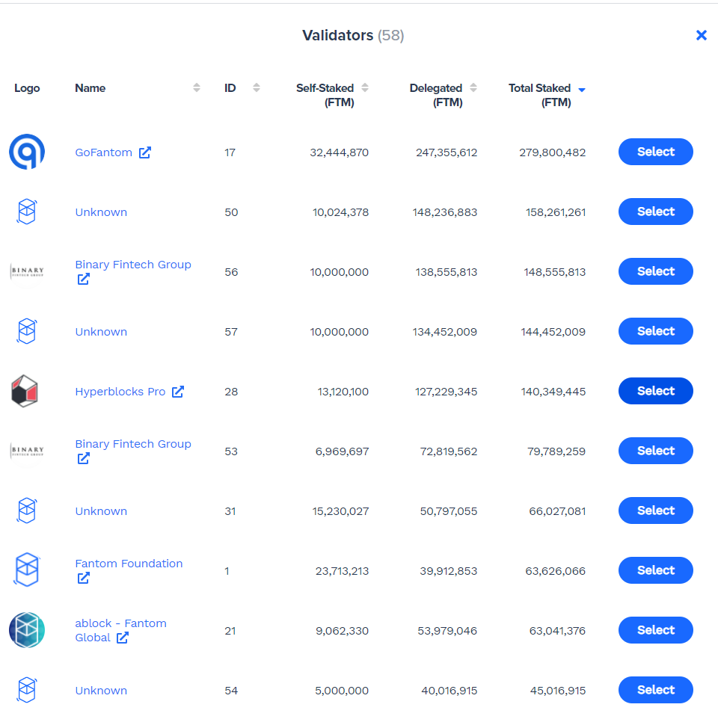Choose the Fantom Foundation validator via Select
Image resolution: width=718 pixels, height=728 pixels.
655,570
